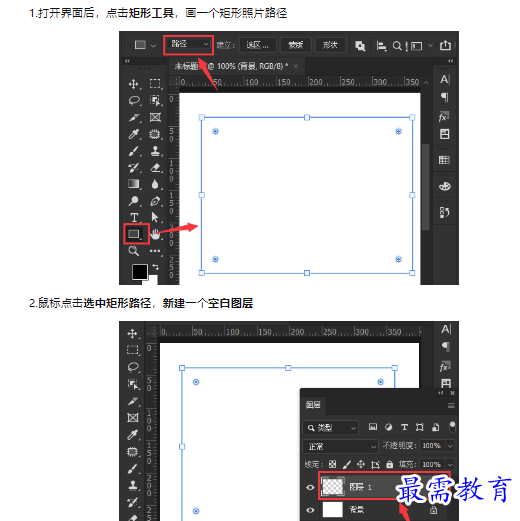Open the path alignment icon in the options bar
This screenshot has height=521, width=520.
click(x=381, y=46)
